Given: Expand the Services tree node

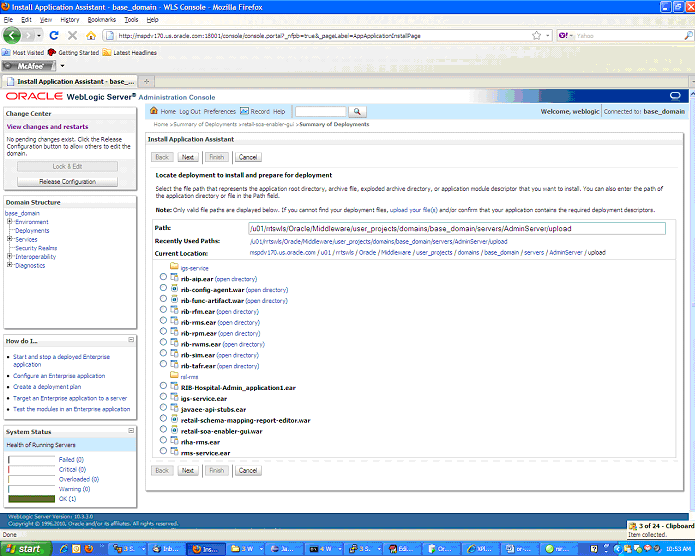Looking at the screenshot, I should coord(9,239).
